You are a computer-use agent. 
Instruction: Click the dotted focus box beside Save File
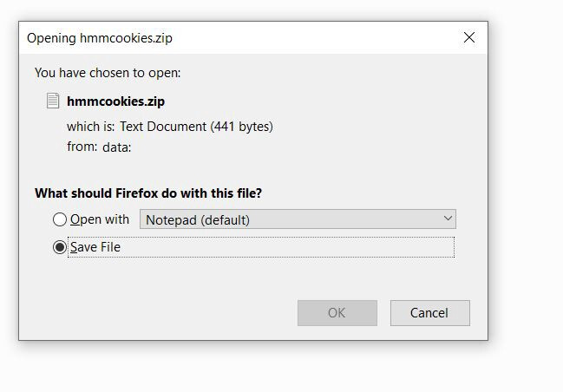tap(261, 247)
